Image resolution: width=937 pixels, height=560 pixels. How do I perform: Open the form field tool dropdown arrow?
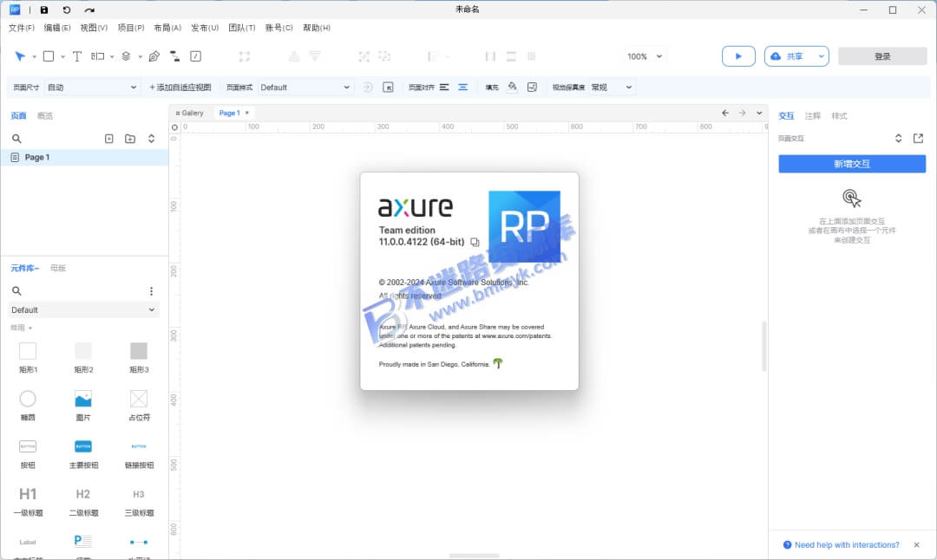pyautogui.click(x=112, y=56)
